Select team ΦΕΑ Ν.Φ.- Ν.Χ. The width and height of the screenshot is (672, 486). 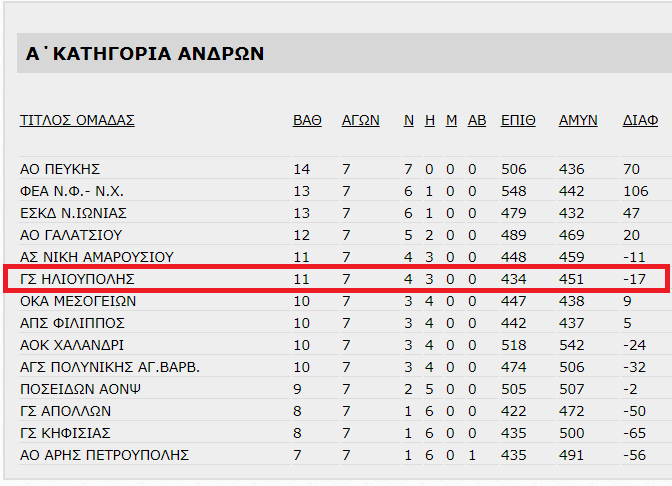coord(72,191)
